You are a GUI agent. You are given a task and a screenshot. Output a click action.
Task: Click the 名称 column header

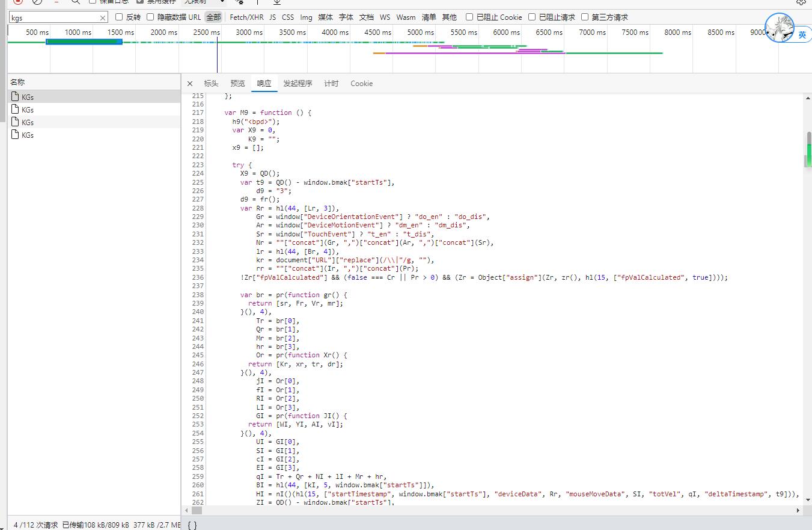(x=94, y=82)
